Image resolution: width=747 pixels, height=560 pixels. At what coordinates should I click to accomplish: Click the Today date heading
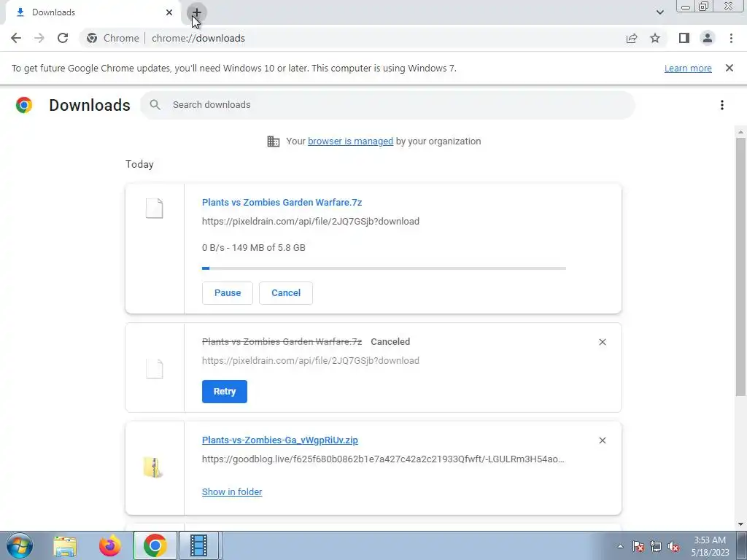coord(139,164)
